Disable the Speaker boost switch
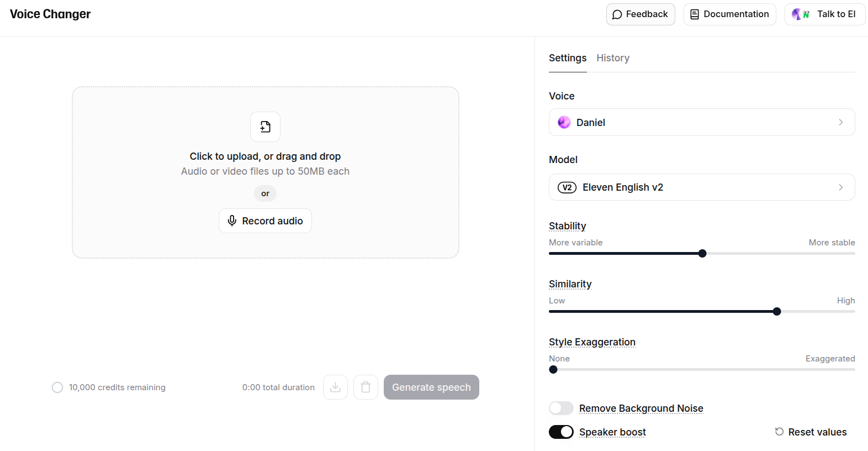 pyautogui.click(x=561, y=432)
